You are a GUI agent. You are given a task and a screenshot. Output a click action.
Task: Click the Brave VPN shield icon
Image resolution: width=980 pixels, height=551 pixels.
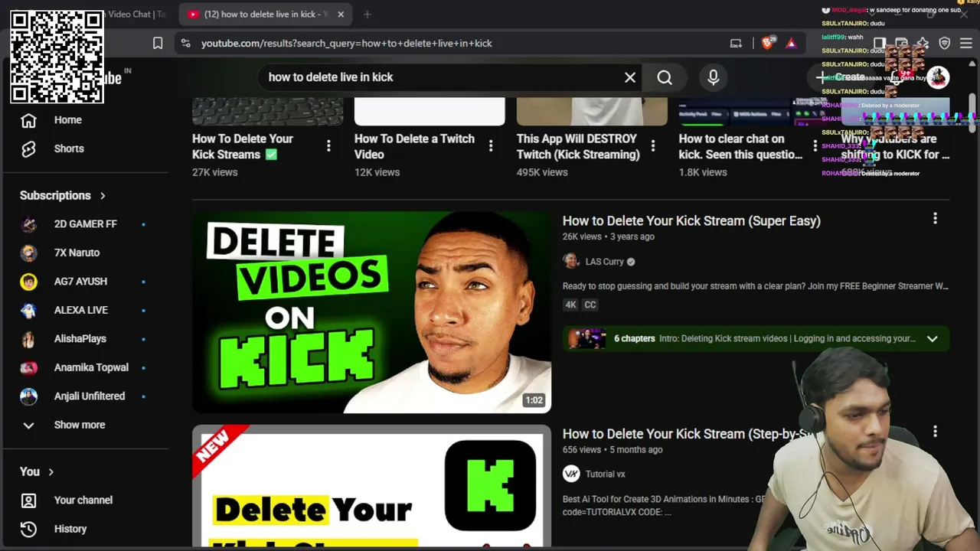point(945,44)
